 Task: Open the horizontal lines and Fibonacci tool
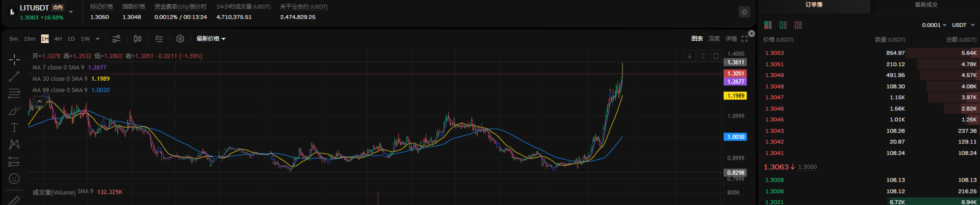pos(14,94)
